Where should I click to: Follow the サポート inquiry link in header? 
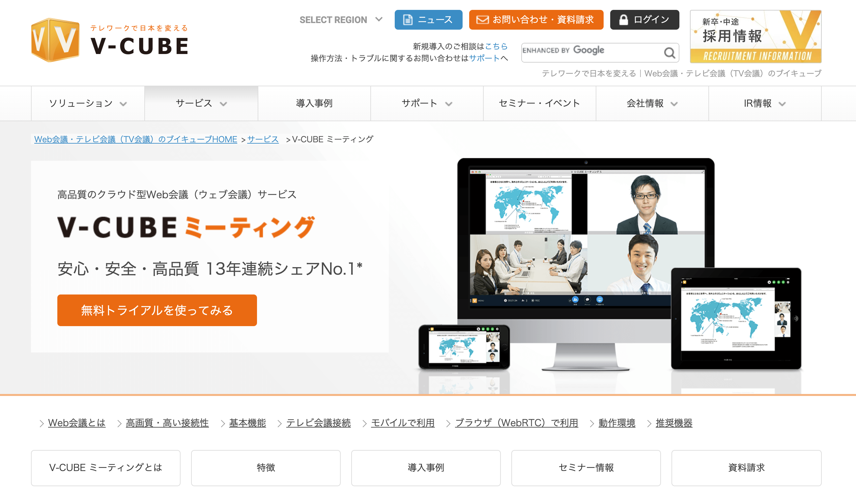(x=484, y=58)
